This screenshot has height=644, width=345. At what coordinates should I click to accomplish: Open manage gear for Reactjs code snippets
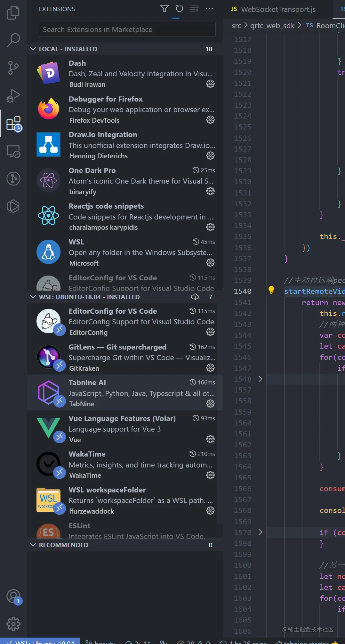(x=210, y=227)
